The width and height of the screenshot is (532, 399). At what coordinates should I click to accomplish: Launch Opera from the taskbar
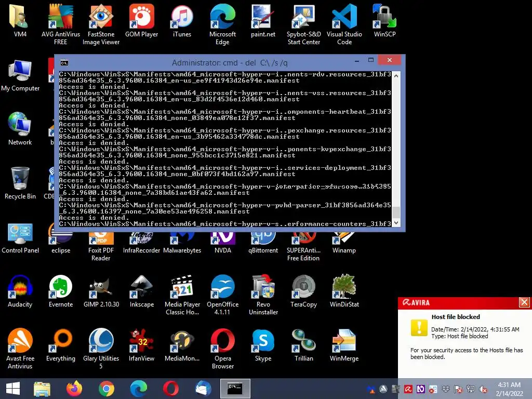(170, 389)
